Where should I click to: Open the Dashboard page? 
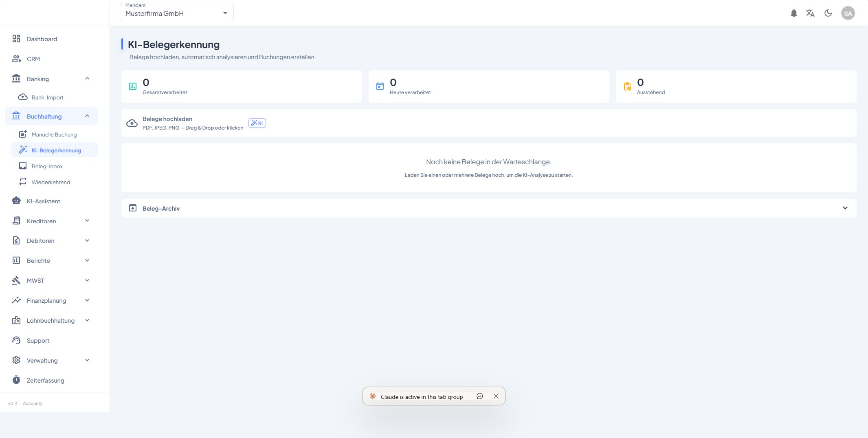pyautogui.click(x=42, y=39)
